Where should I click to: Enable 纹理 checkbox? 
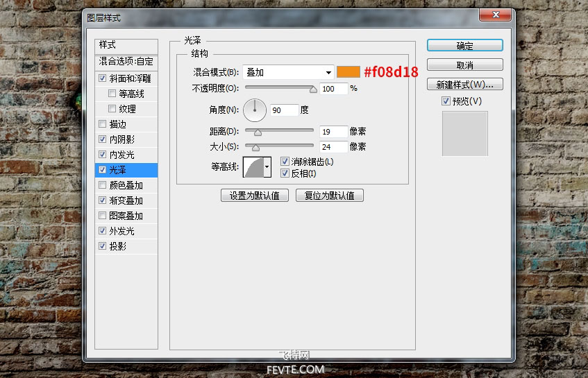click(112, 109)
